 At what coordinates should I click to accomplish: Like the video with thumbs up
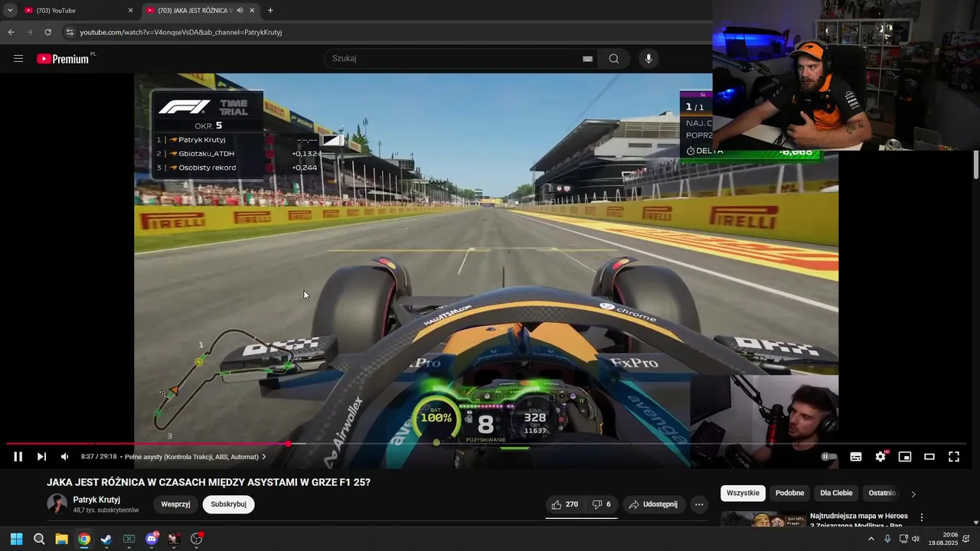565,504
